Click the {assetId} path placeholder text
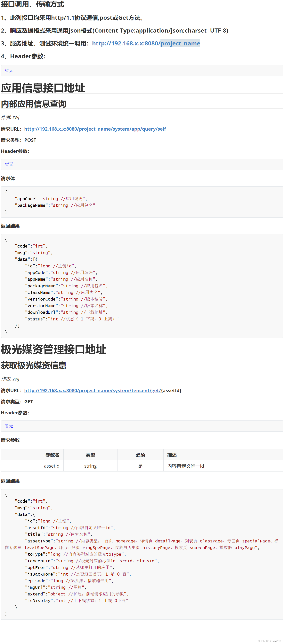The width and height of the screenshot is (284, 644). pyautogui.click(x=171, y=390)
